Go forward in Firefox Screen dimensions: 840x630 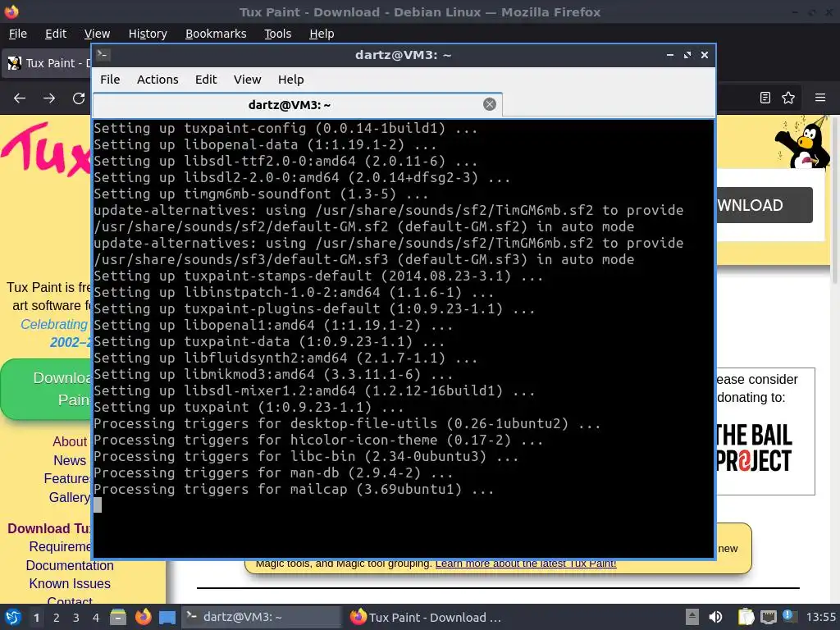[x=48, y=98]
